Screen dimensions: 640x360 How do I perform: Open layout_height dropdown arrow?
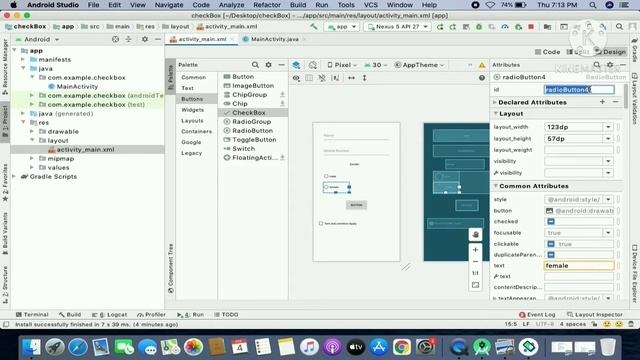[608, 139]
